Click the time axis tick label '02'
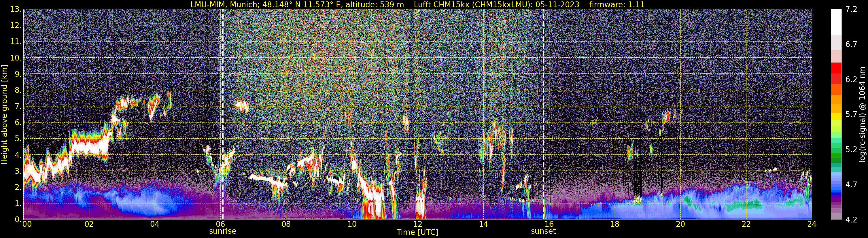The width and height of the screenshot is (868, 238). (x=89, y=224)
